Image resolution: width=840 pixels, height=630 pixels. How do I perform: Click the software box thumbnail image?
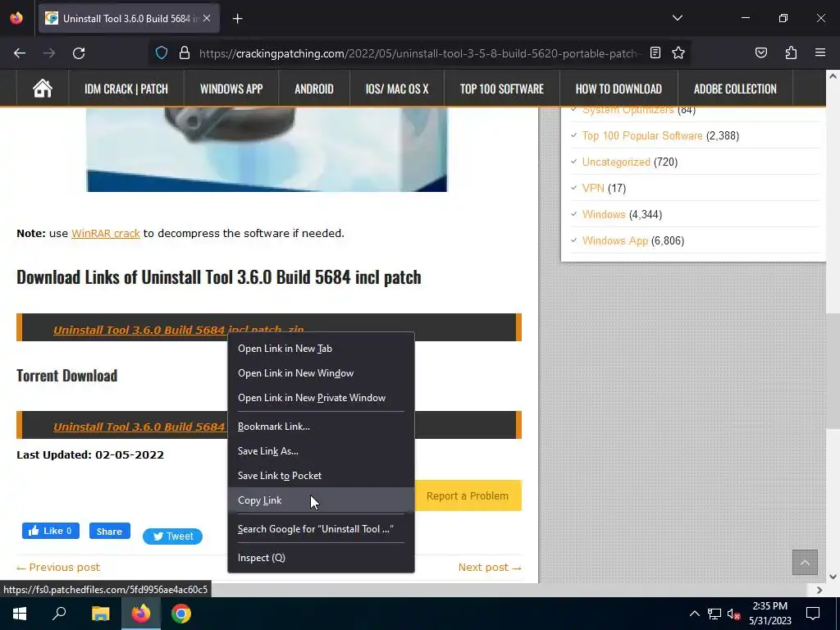[267, 149]
